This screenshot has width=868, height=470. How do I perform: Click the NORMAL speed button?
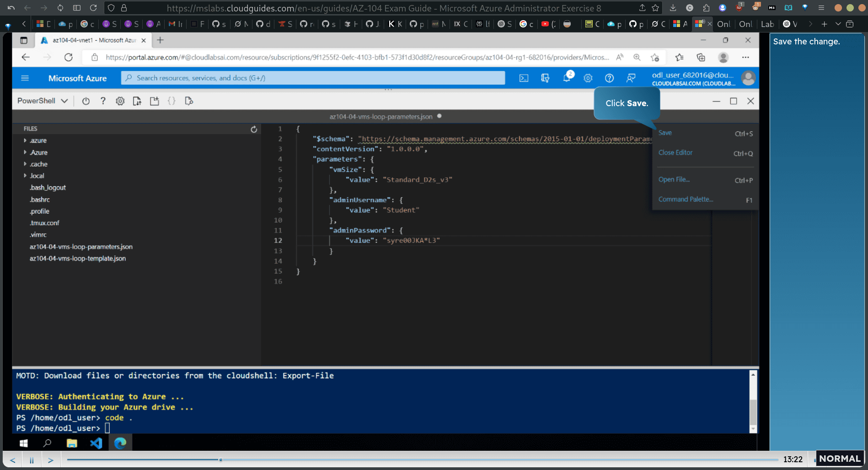[x=839, y=459]
